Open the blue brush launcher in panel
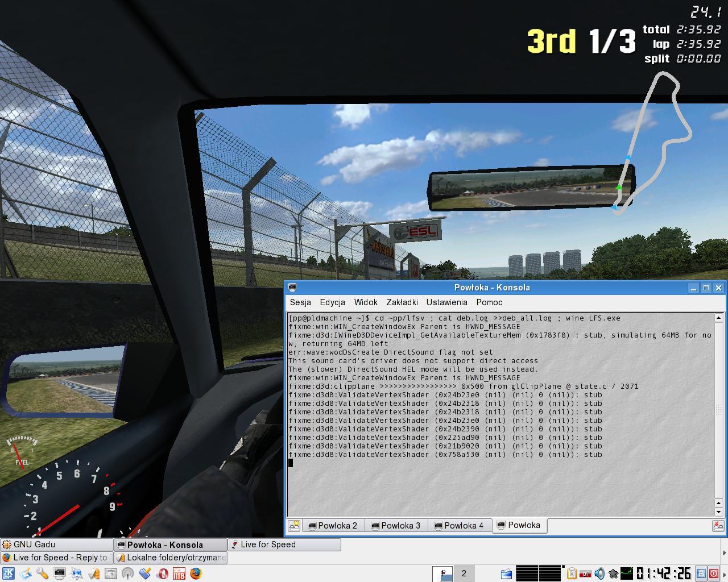The height and width of the screenshot is (582, 728). click(144, 573)
